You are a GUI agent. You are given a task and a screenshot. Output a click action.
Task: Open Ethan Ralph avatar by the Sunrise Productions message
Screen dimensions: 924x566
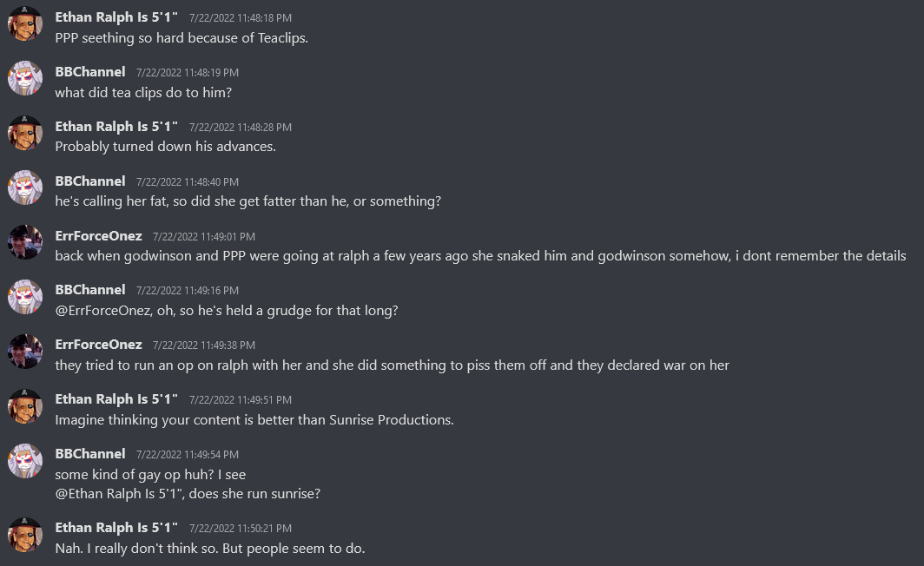[x=25, y=406]
